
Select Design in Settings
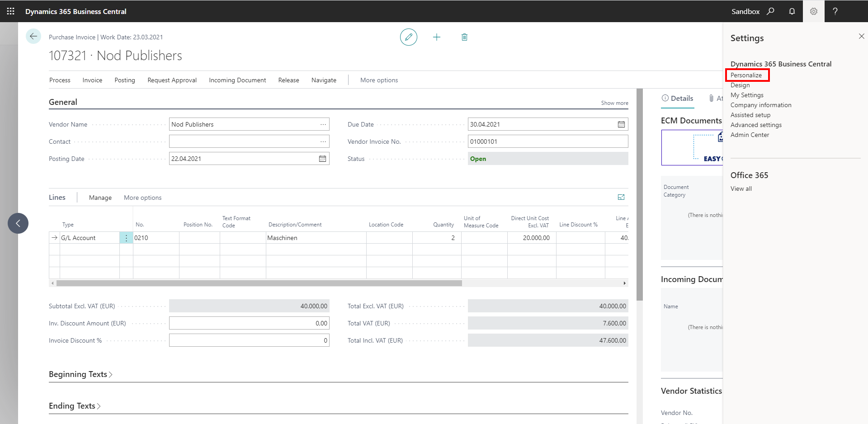tap(740, 85)
